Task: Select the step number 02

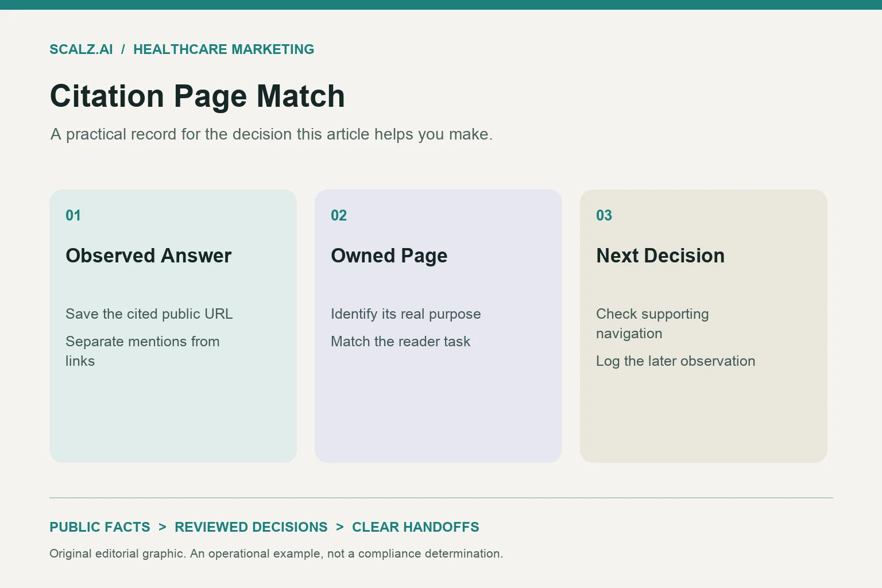Action: pyautogui.click(x=339, y=215)
